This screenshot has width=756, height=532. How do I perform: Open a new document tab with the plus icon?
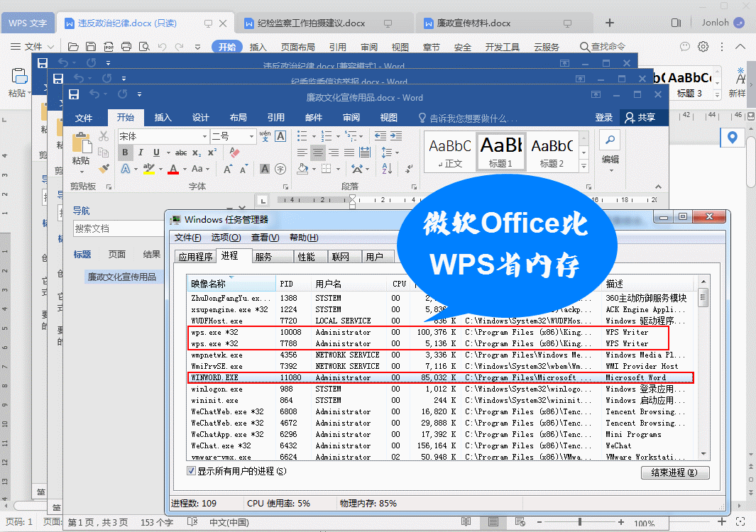(x=610, y=23)
